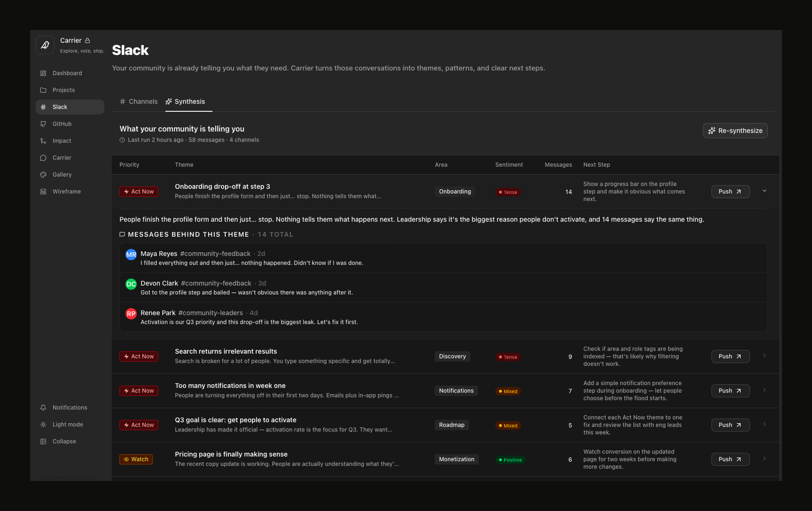Screen dimensions: 812x511
Task: Click the Roadmap area tag
Action: (x=452, y=425)
